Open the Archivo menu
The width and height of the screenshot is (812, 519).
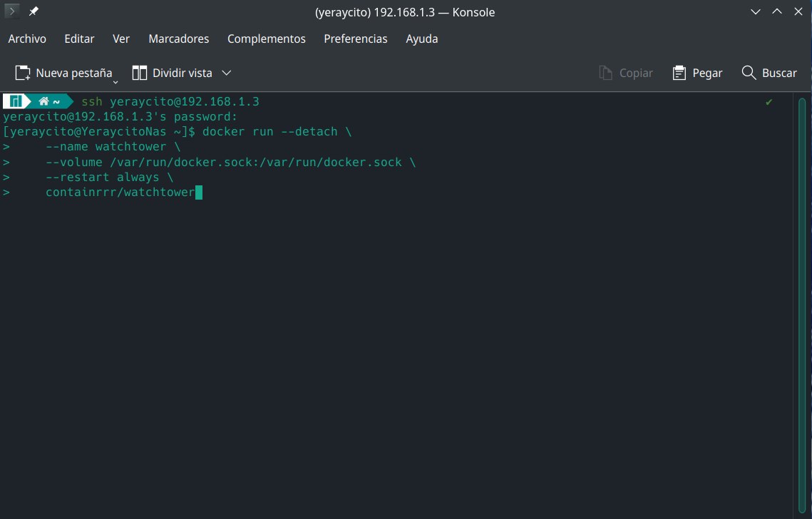click(x=27, y=38)
